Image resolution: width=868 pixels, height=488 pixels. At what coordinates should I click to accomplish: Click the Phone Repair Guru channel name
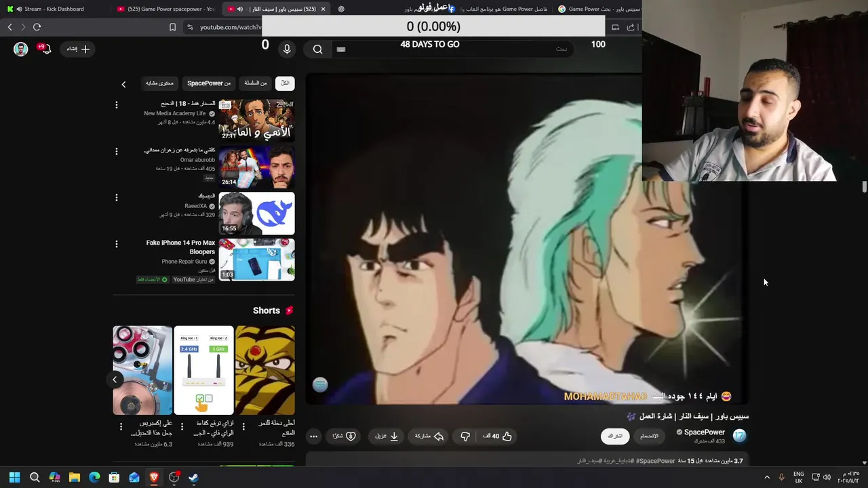coord(184,262)
